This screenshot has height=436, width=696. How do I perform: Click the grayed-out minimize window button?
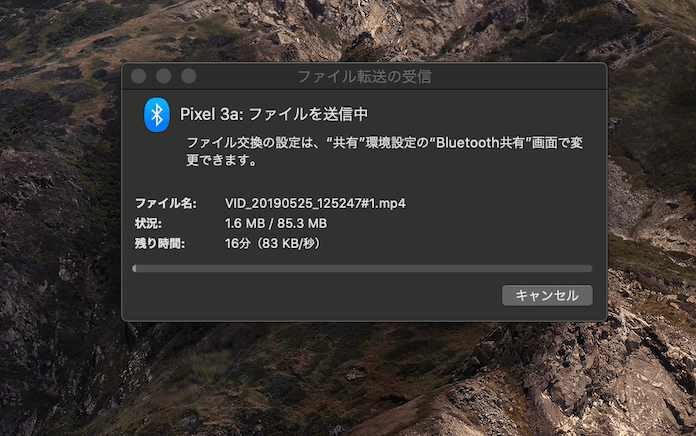coord(164,76)
